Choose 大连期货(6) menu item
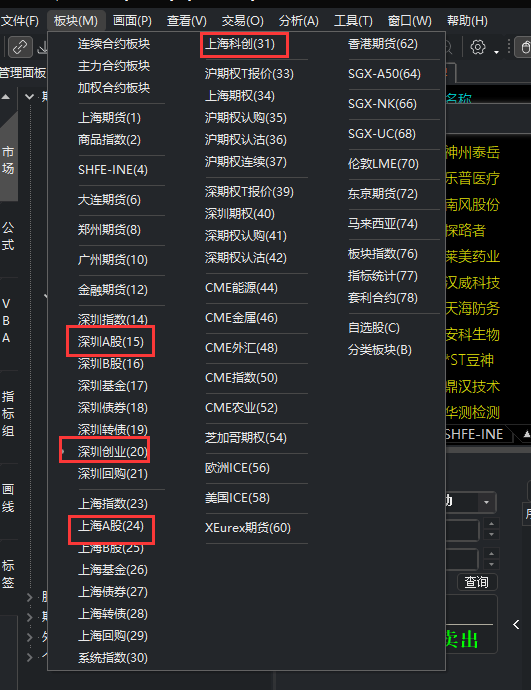Image resolution: width=531 pixels, height=690 pixels. pyautogui.click(x=110, y=199)
